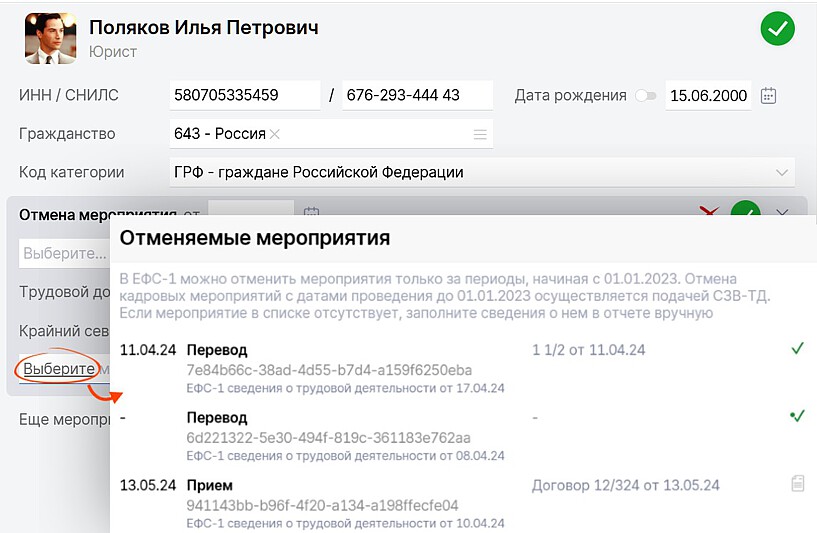Click the ИНН input field
The height and width of the screenshot is (533, 817).
(x=244, y=96)
